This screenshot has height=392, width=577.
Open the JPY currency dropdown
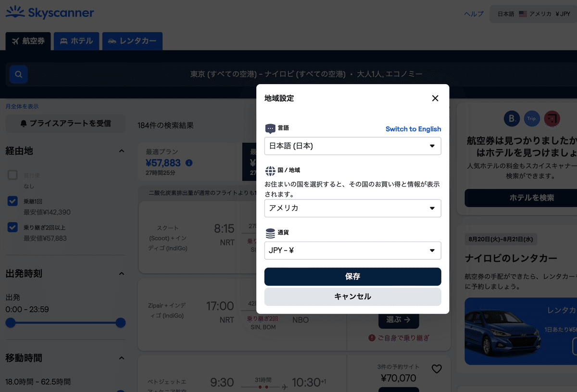(352, 251)
